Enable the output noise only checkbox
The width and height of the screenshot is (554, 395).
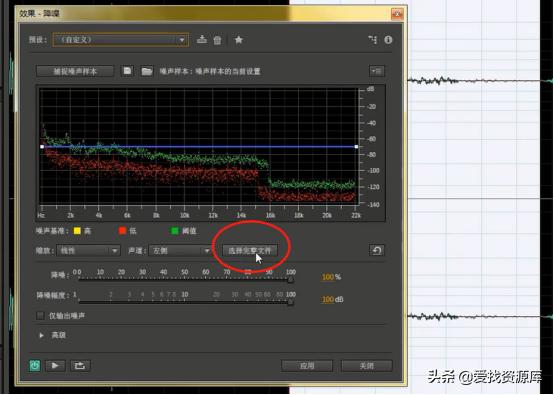[x=41, y=316]
